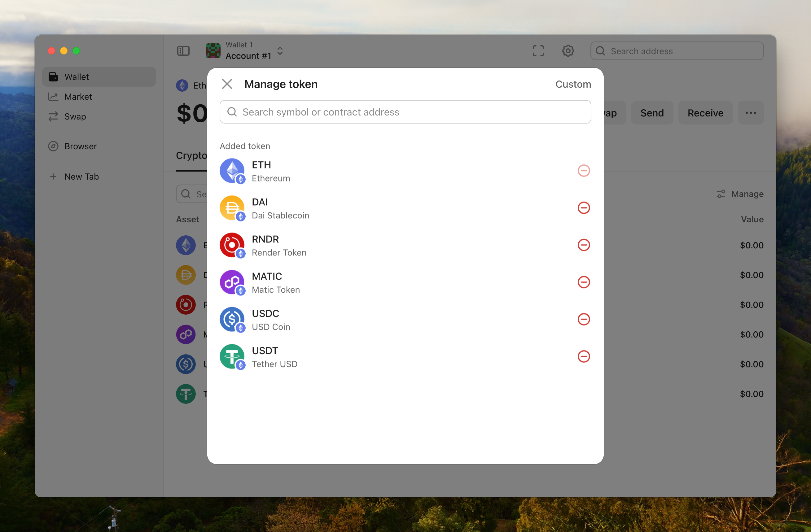Viewport: 811px width, 532px height.
Task: Select the Matic Token row label
Action: click(x=276, y=290)
